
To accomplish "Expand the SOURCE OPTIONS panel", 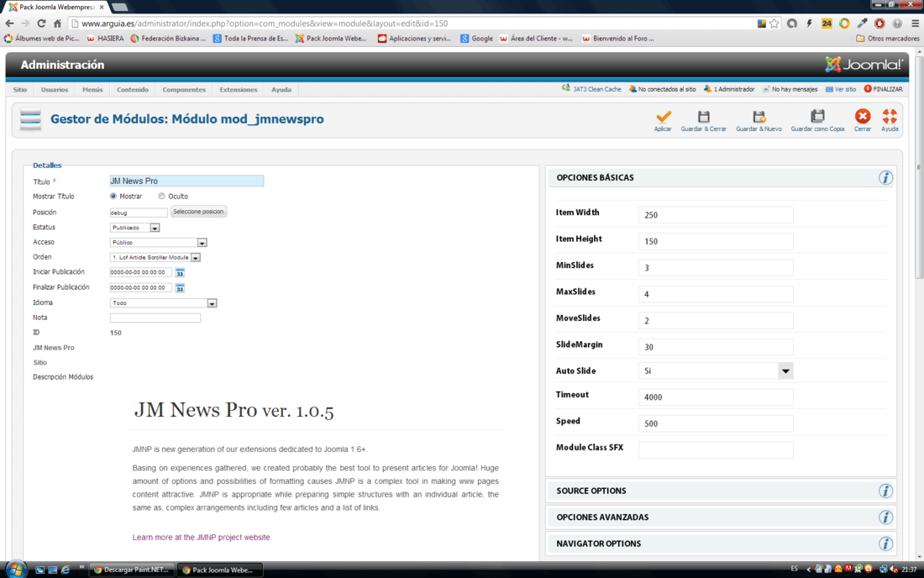I will [722, 491].
